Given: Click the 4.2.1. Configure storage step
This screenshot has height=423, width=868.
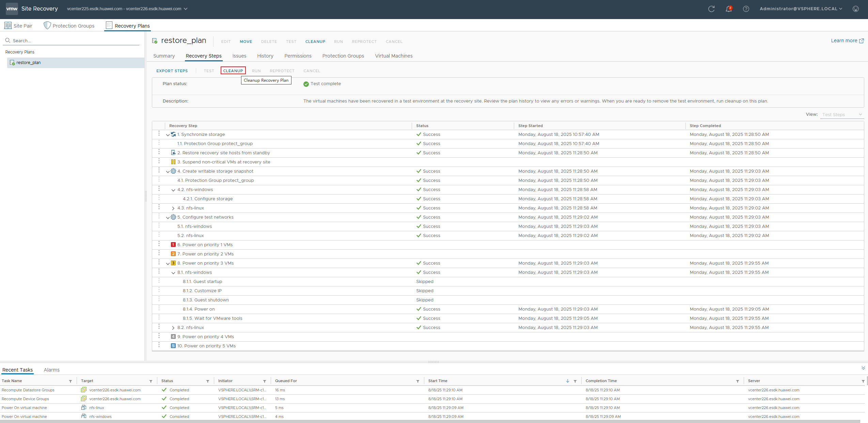Looking at the screenshot, I should (208, 199).
